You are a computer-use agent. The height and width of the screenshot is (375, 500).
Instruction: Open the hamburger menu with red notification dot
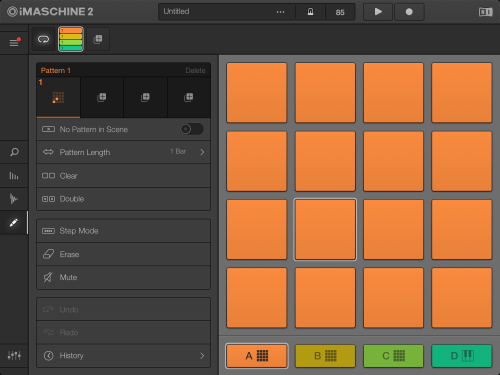point(14,42)
